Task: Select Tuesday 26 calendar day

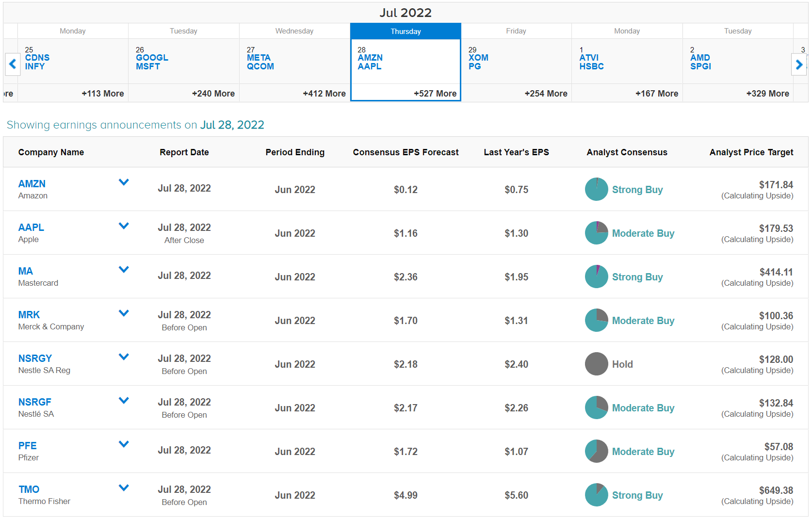Action: pos(184,62)
